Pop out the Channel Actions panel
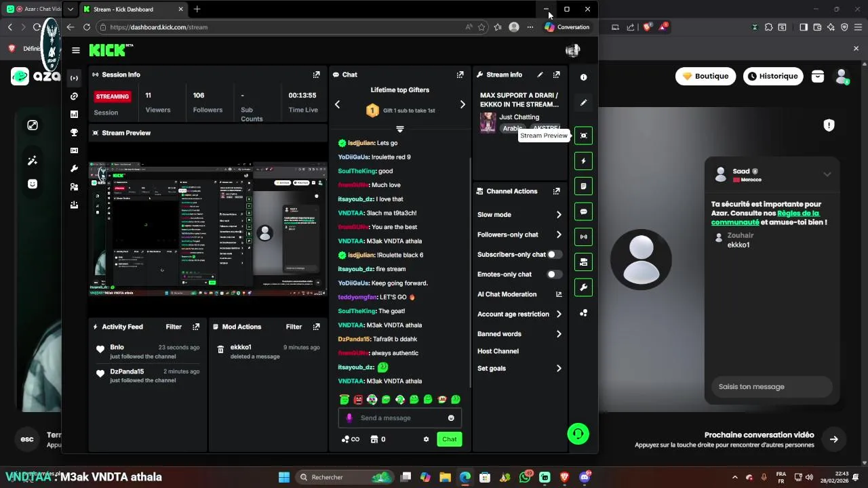Viewport: 868px width, 488px height. click(557, 191)
